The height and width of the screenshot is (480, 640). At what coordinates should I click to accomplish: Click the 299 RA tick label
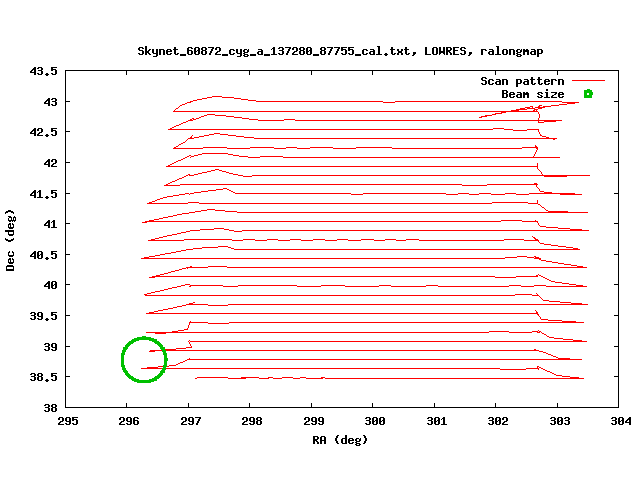313,421
